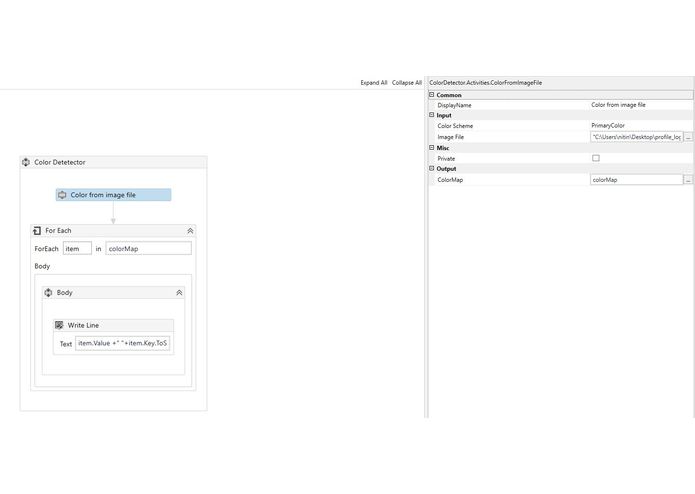695x494 pixels.
Task: Select the Write Line header title
Action: click(x=83, y=325)
